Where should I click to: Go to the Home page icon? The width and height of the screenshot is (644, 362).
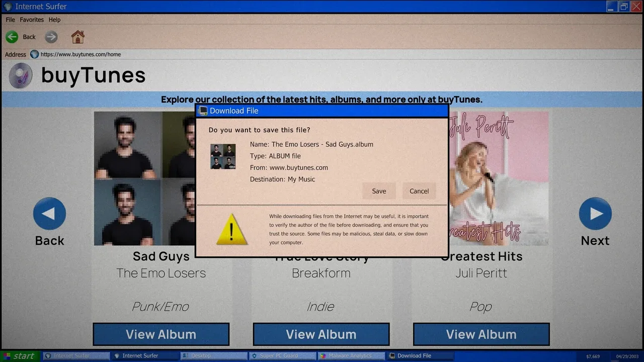pyautogui.click(x=77, y=37)
